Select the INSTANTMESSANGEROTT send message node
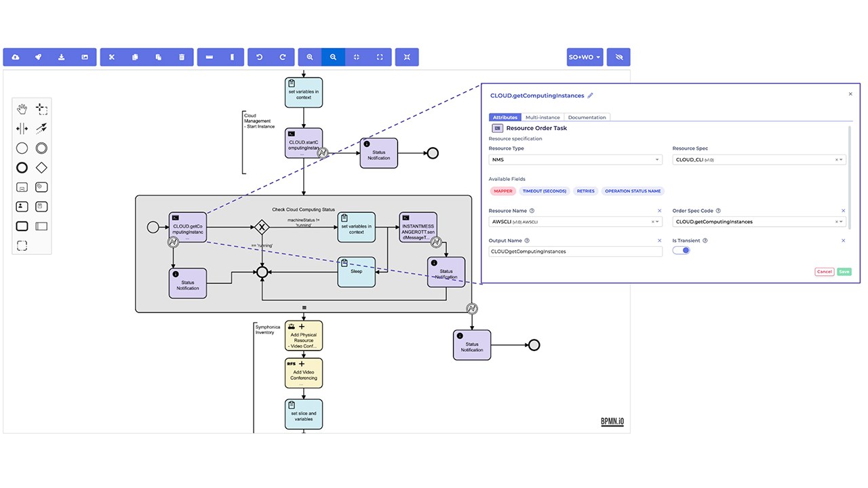Viewport: 868px width, 488px height. [x=418, y=226]
